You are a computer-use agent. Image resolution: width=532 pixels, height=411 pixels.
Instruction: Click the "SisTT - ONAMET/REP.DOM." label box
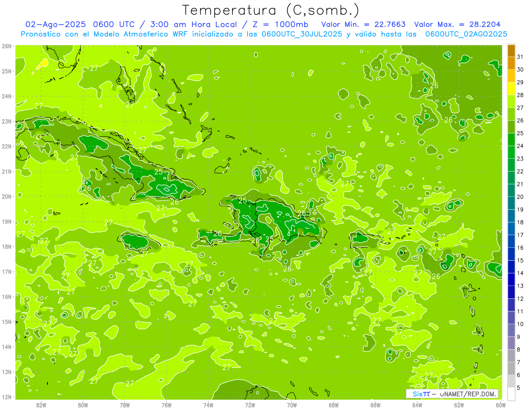452,394
